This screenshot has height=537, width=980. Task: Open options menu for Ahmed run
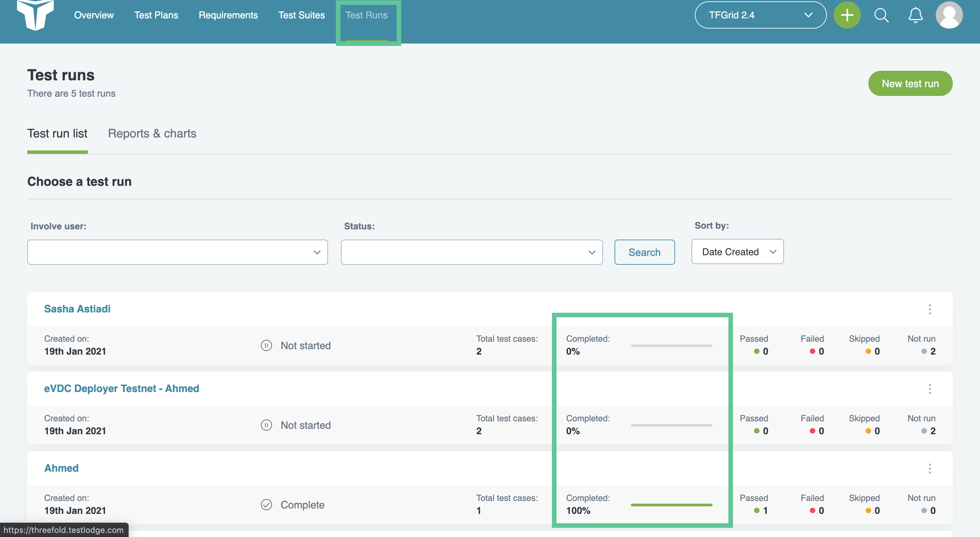[x=930, y=468]
